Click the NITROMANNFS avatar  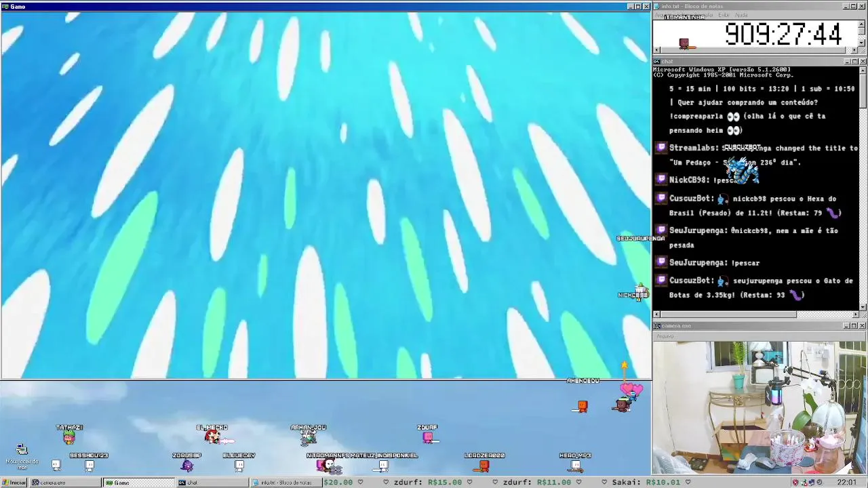tap(327, 465)
